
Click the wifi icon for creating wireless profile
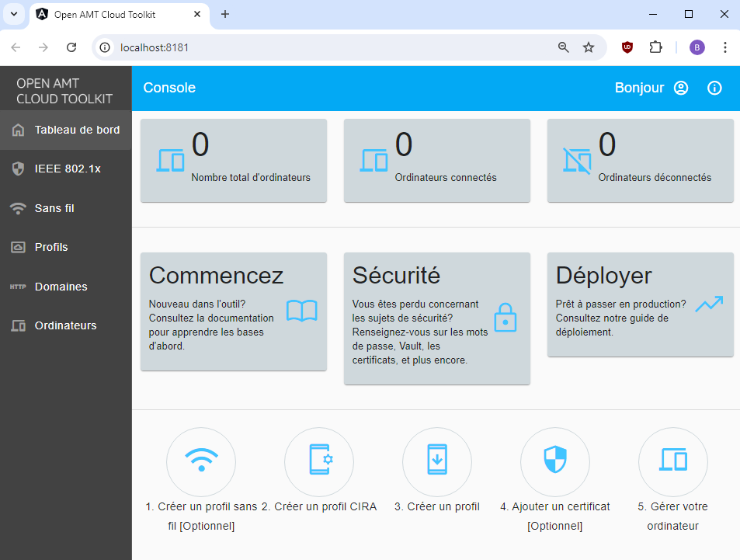[x=201, y=461]
